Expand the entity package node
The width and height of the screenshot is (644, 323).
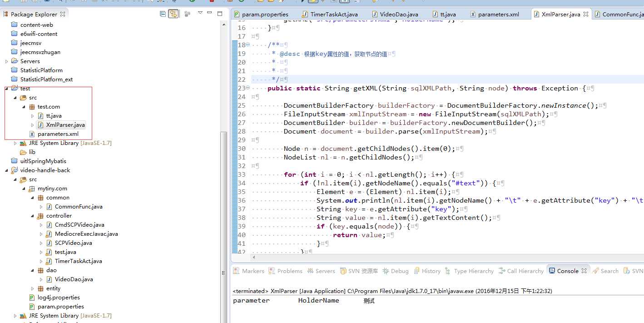click(32, 288)
